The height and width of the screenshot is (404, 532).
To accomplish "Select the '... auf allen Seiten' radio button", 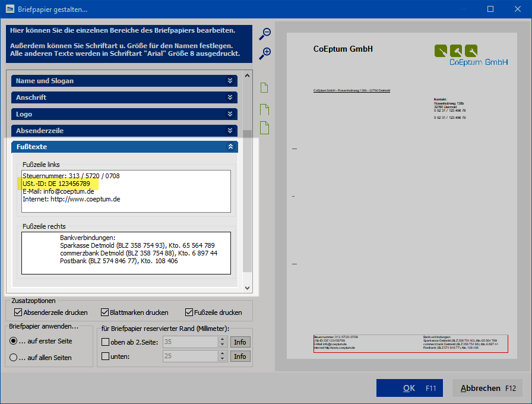I will (14, 358).
